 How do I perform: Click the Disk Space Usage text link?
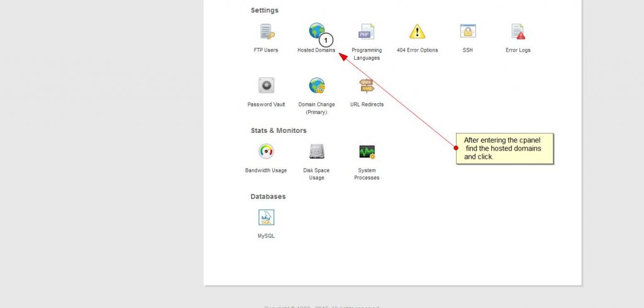[316, 174]
